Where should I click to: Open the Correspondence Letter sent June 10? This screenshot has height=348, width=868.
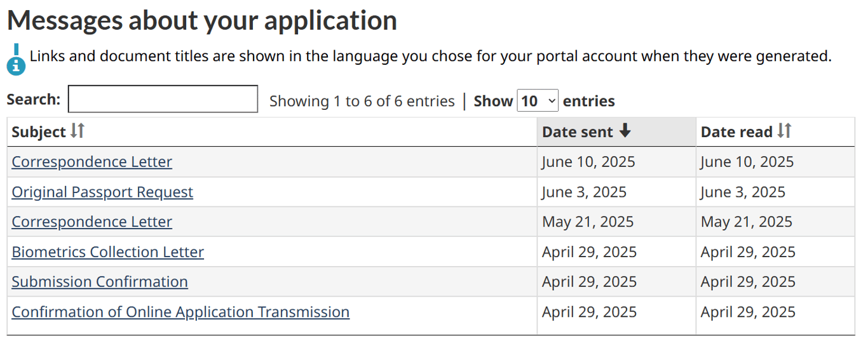point(92,162)
